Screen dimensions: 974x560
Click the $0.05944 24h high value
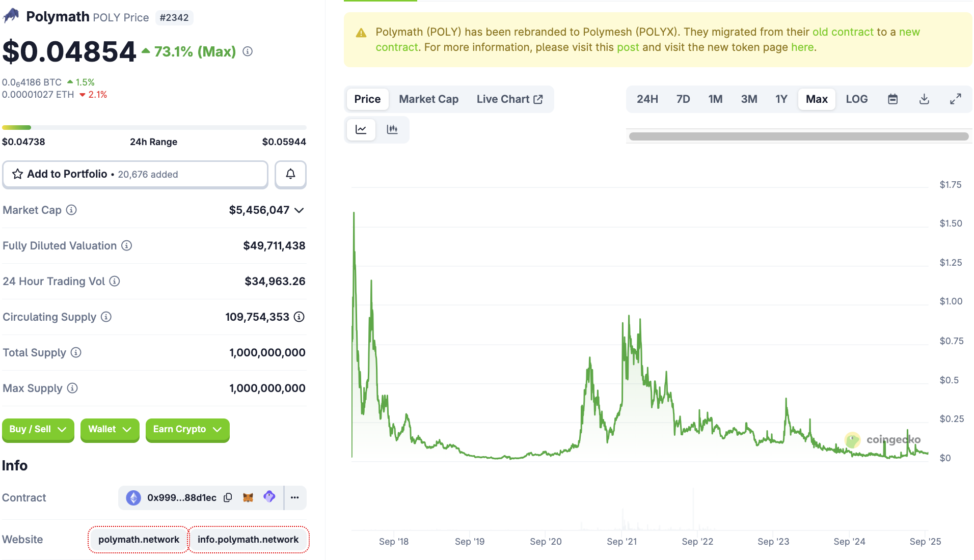[284, 142]
